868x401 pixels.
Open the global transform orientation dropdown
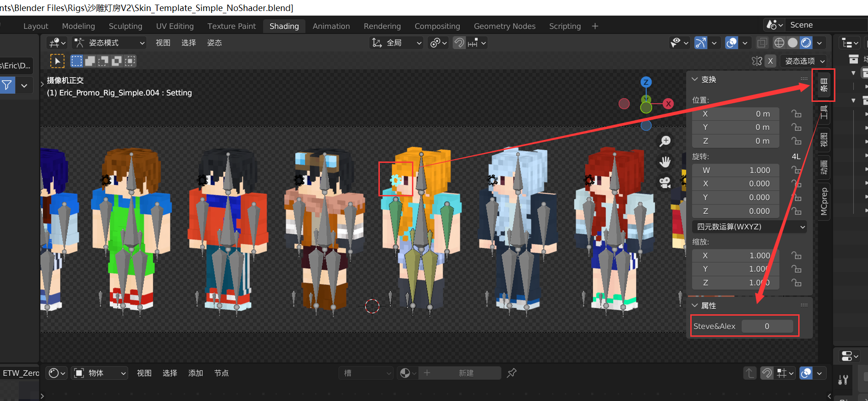pos(396,43)
